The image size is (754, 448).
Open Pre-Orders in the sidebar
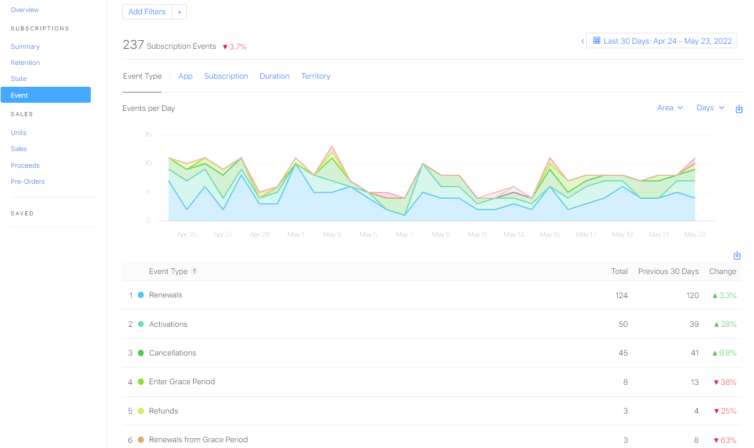coord(27,181)
